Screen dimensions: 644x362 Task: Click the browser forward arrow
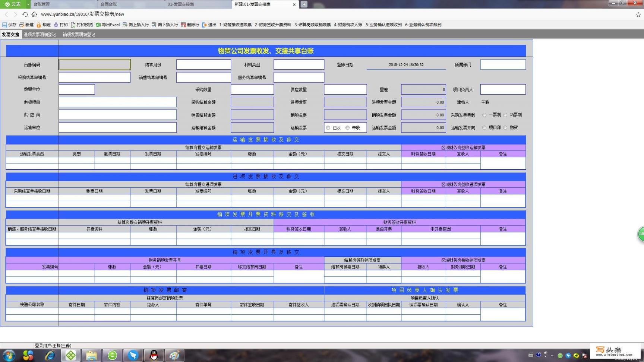pyautogui.click(x=15, y=14)
